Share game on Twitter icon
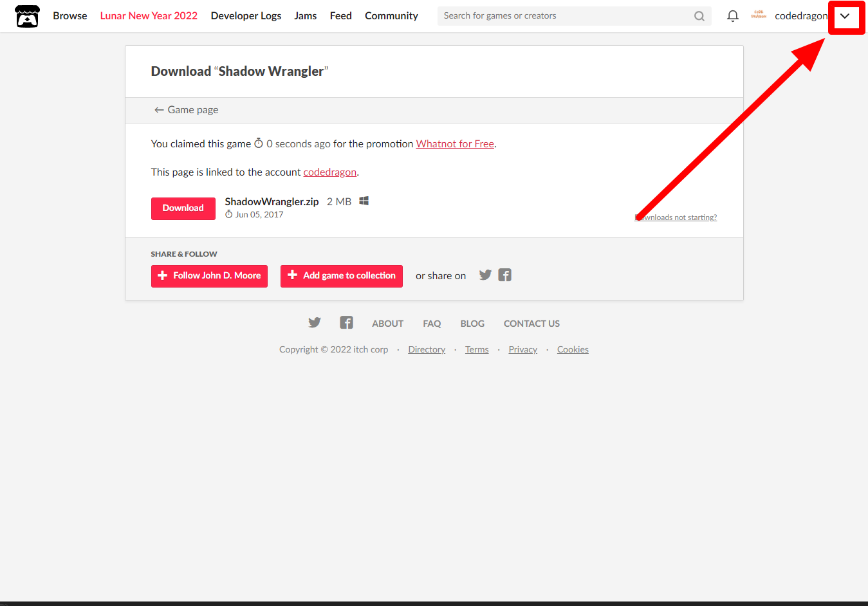Viewport: 868px width, 606px height. point(485,275)
